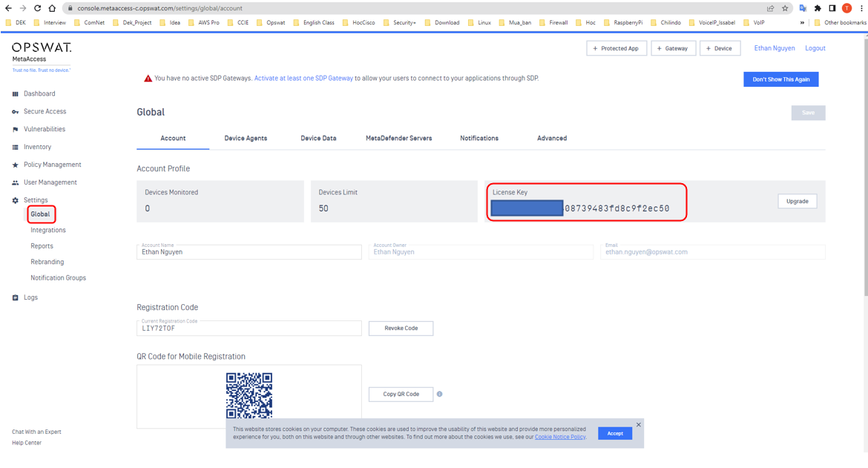The height and width of the screenshot is (468, 868).
Task: Click the Upgrade license button
Action: tap(797, 201)
